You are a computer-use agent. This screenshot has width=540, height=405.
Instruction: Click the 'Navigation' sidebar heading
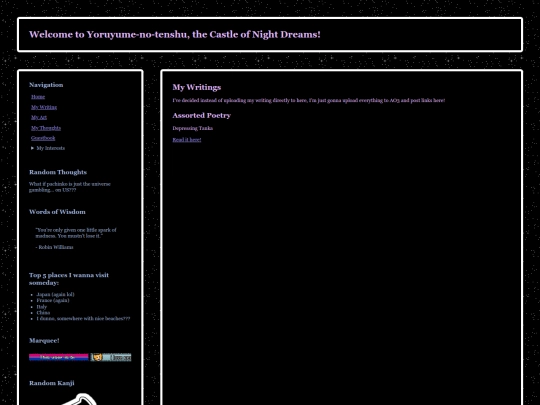click(46, 85)
